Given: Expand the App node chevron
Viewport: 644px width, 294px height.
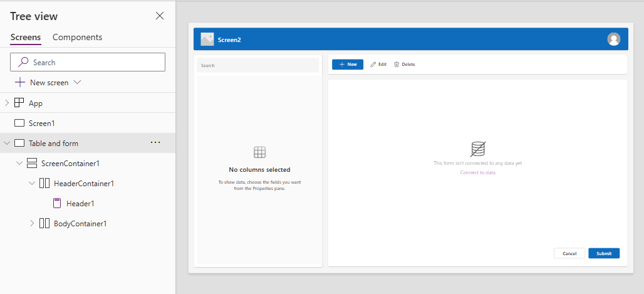Looking at the screenshot, I should pos(6,103).
